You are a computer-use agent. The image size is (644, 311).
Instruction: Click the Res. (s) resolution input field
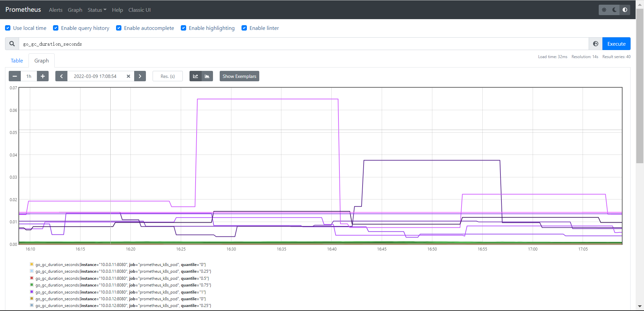168,76
